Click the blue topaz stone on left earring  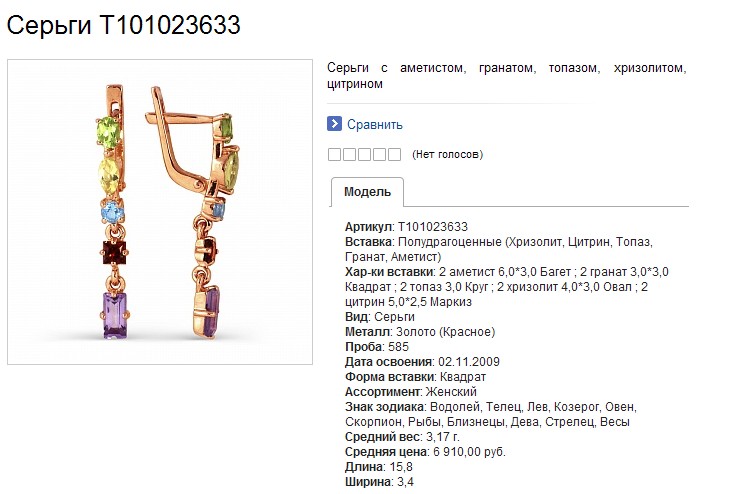click(x=113, y=212)
